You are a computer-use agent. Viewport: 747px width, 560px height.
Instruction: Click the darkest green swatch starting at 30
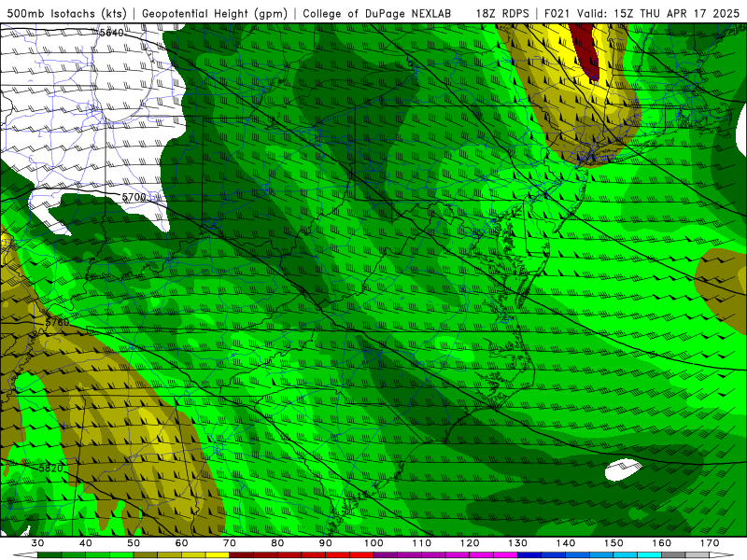[49, 555]
